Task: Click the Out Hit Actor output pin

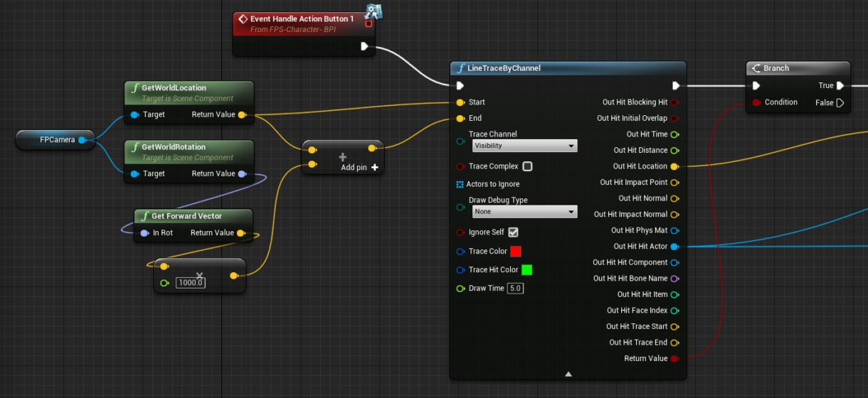Action: (674, 247)
